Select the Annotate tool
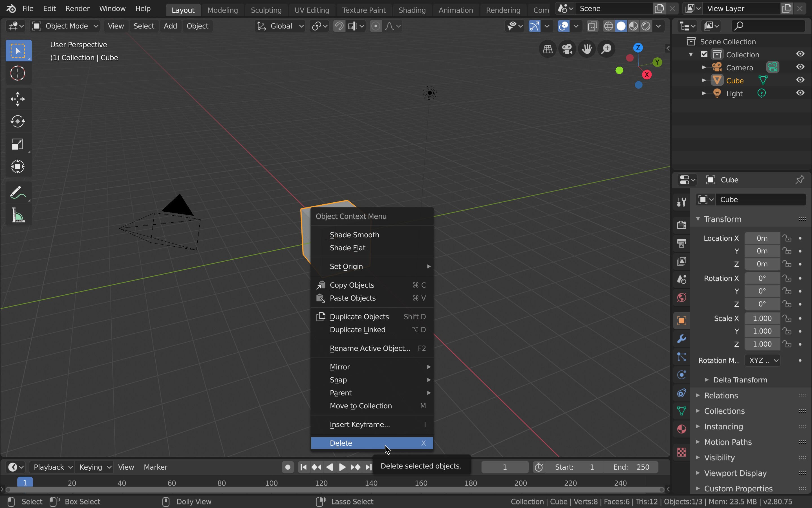Screen dimensions: 812x508 18,192
